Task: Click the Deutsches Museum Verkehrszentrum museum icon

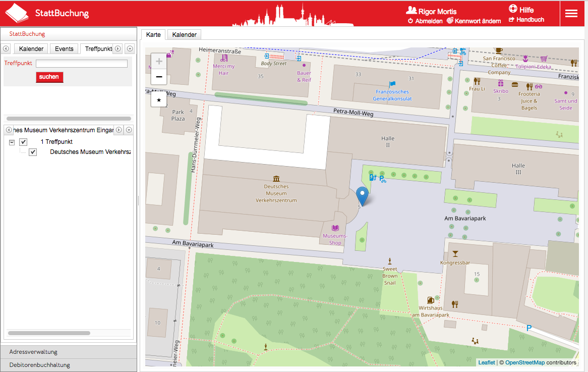Action: click(276, 179)
